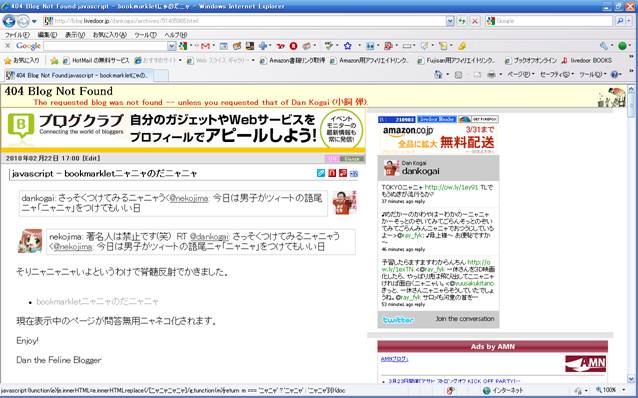Open the ヘルプ(H) menu
This screenshot has height=398, width=638.
(x=176, y=35)
